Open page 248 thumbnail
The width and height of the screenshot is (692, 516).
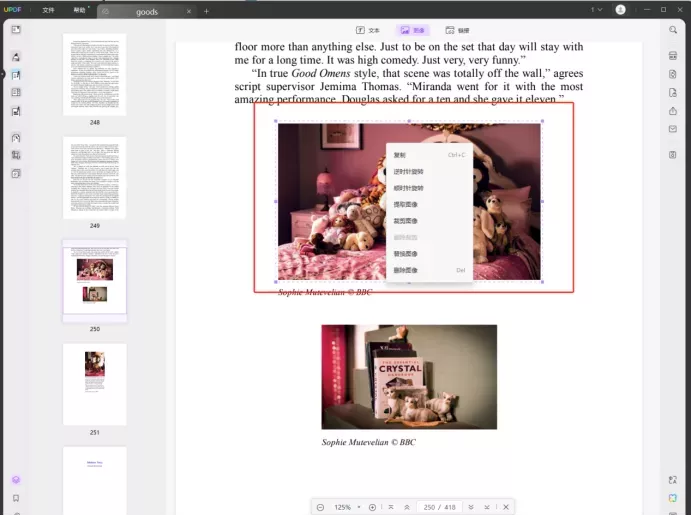(x=94, y=75)
